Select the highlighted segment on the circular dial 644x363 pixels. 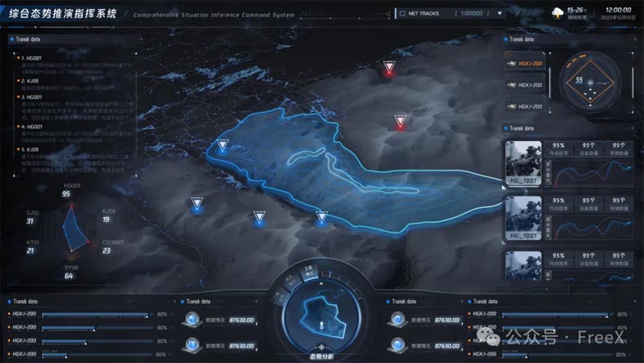click(308, 273)
